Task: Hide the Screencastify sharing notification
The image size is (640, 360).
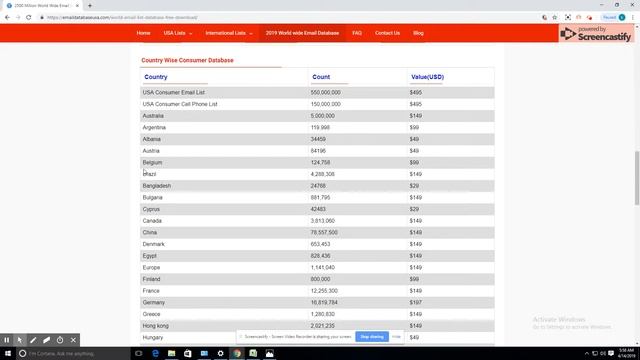Action: (x=396, y=337)
